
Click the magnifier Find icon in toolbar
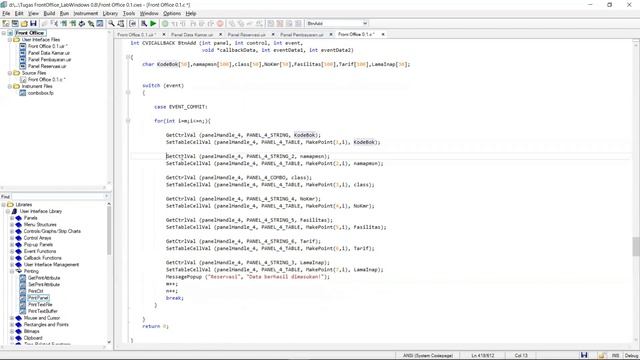(111, 24)
